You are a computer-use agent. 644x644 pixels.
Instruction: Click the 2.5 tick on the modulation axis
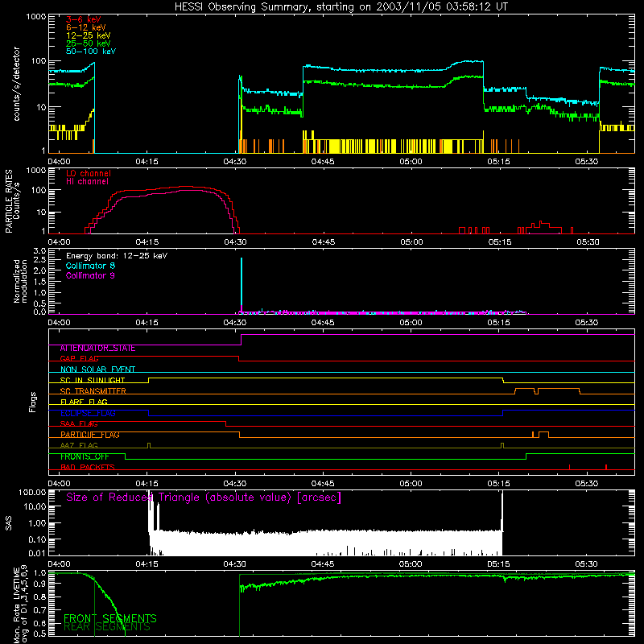click(x=39, y=260)
